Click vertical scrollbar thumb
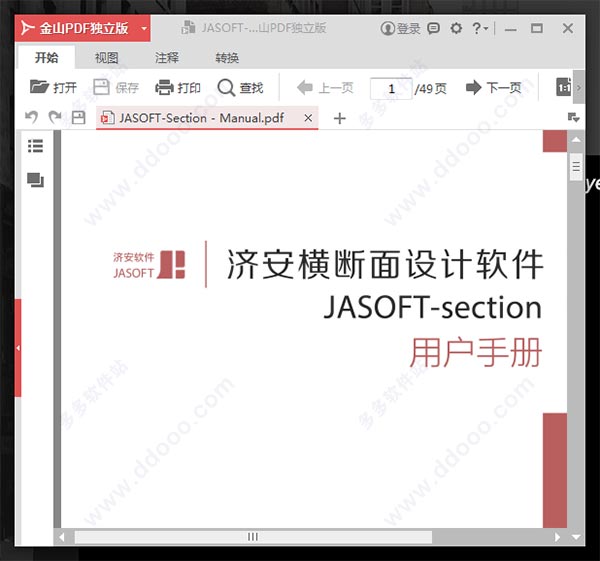600x561 pixels. [576, 167]
